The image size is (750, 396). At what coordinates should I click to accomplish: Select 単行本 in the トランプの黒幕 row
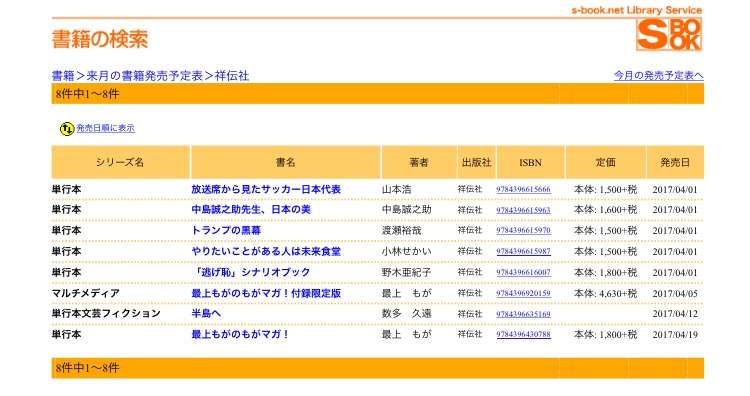66,231
